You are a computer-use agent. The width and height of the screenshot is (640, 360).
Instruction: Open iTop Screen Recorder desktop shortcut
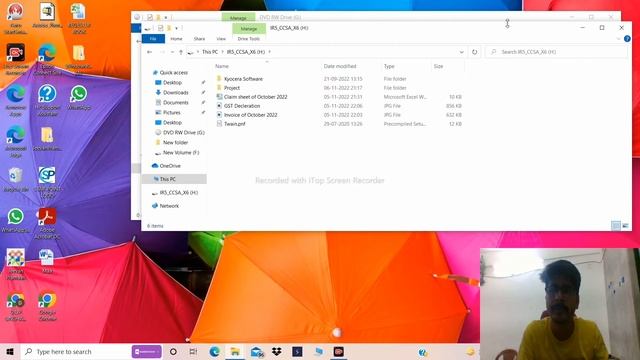point(16,59)
